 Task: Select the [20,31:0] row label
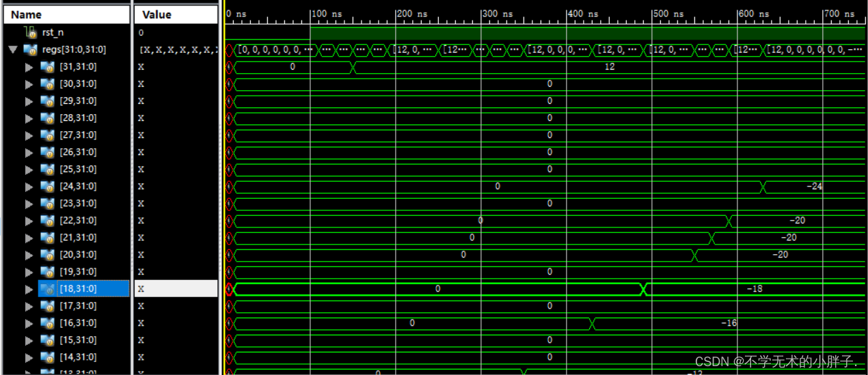coord(78,254)
